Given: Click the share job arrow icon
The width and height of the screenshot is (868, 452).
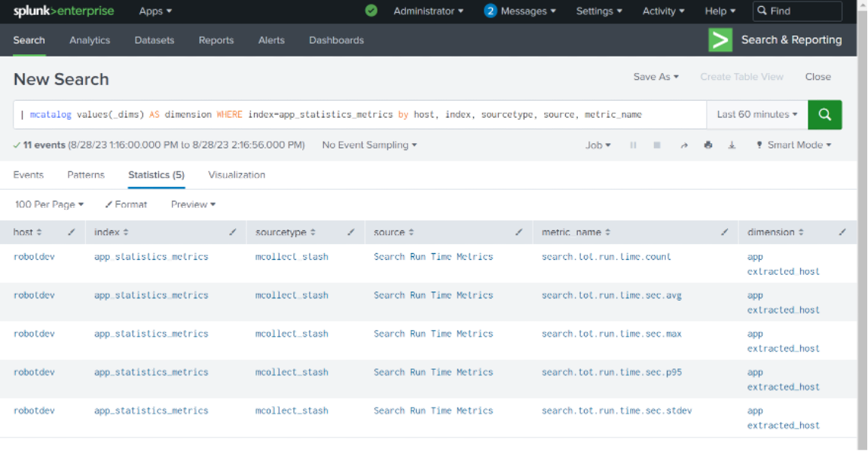Looking at the screenshot, I should 683,145.
